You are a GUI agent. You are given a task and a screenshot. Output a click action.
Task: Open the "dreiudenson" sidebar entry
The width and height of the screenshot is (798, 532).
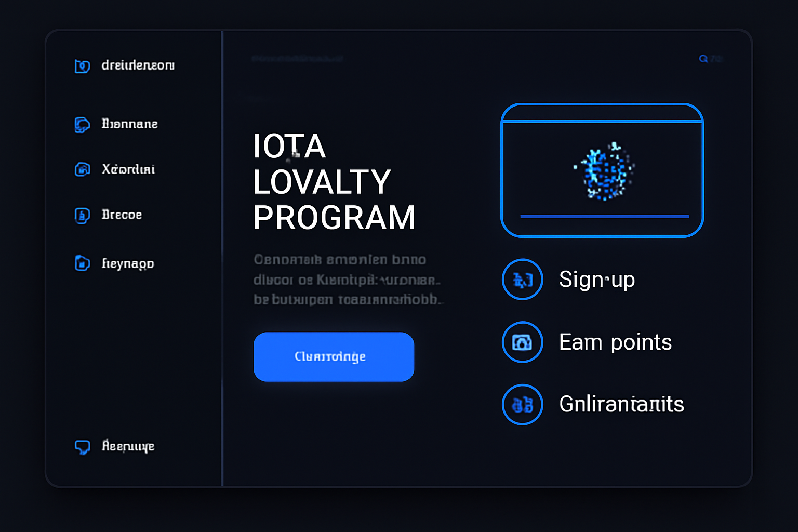(137, 66)
